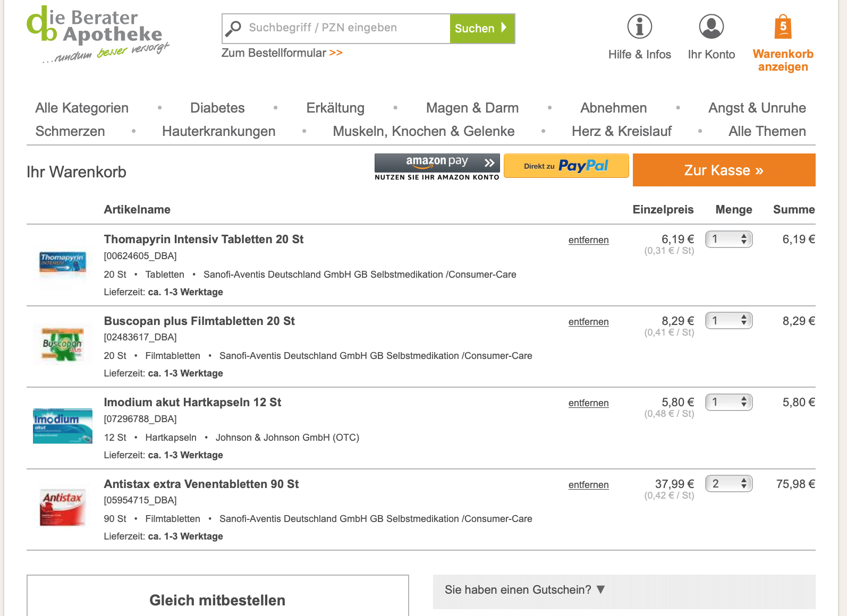This screenshot has height=616, width=847.
Task: Open Imodium akut product thumbnail
Action: click(x=63, y=426)
